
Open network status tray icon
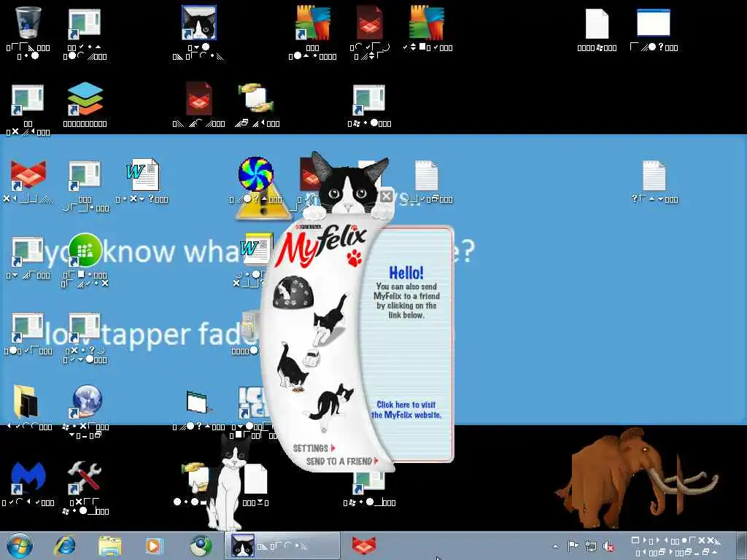[x=591, y=546]
